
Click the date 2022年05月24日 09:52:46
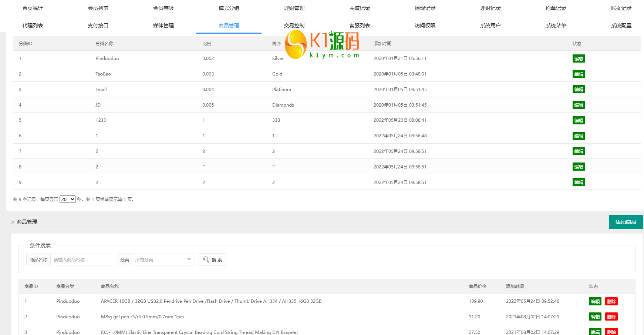coord(533,301)
